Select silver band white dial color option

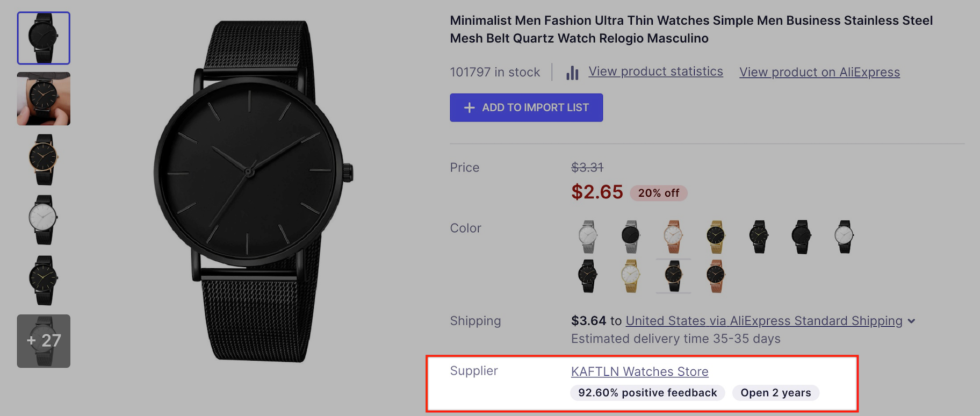pyautogui.click(x=588, y=236)
